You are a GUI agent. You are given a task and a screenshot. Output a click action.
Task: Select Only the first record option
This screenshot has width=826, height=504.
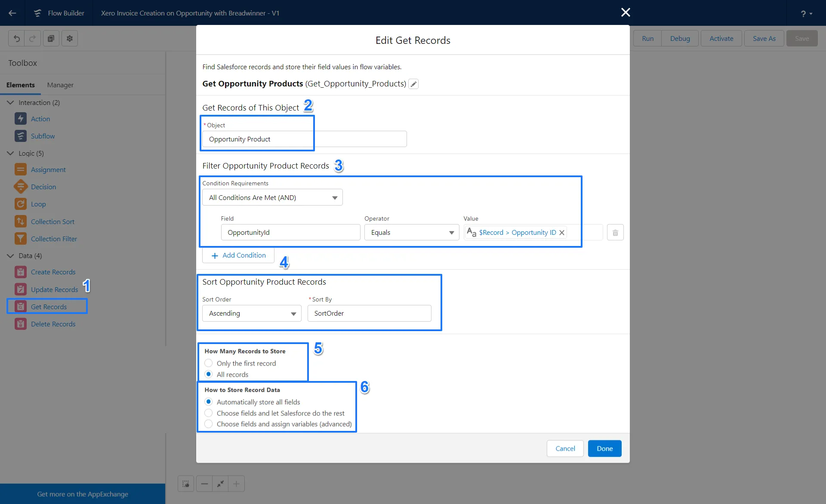click(x=209, y=363)
